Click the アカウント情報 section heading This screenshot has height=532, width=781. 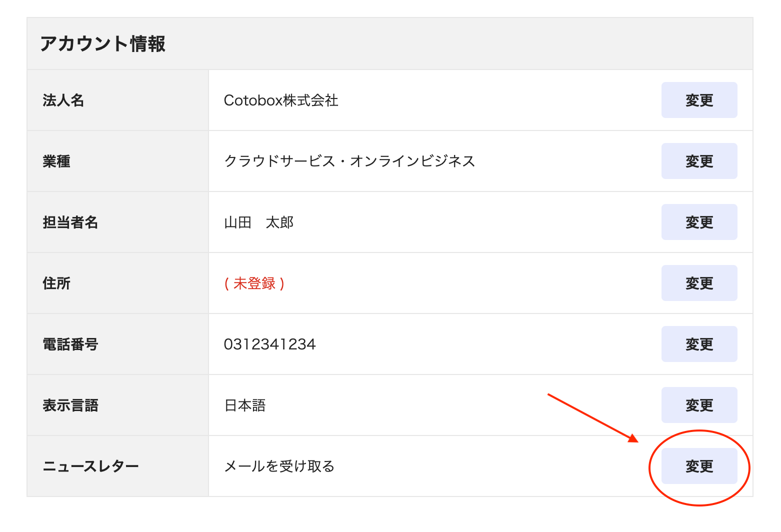pos(102,44)
